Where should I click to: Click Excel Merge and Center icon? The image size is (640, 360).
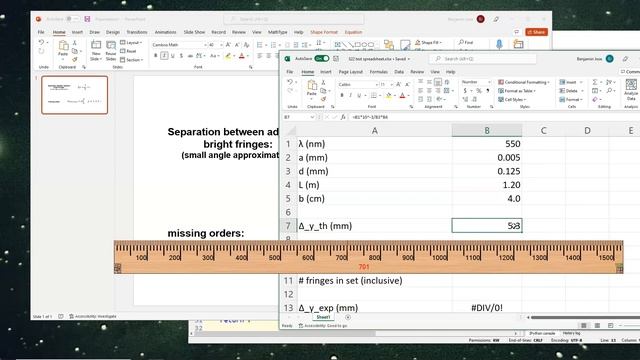point(447,91)
